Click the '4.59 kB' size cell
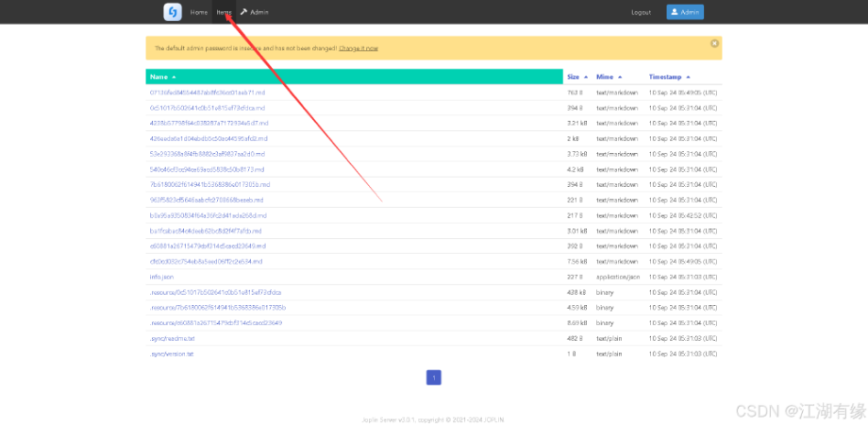 576,308
